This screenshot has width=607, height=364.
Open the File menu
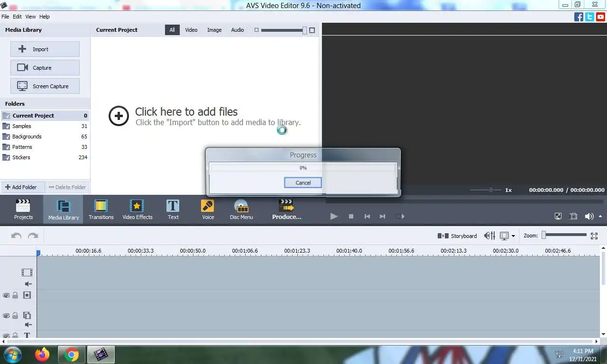(5, 17)
